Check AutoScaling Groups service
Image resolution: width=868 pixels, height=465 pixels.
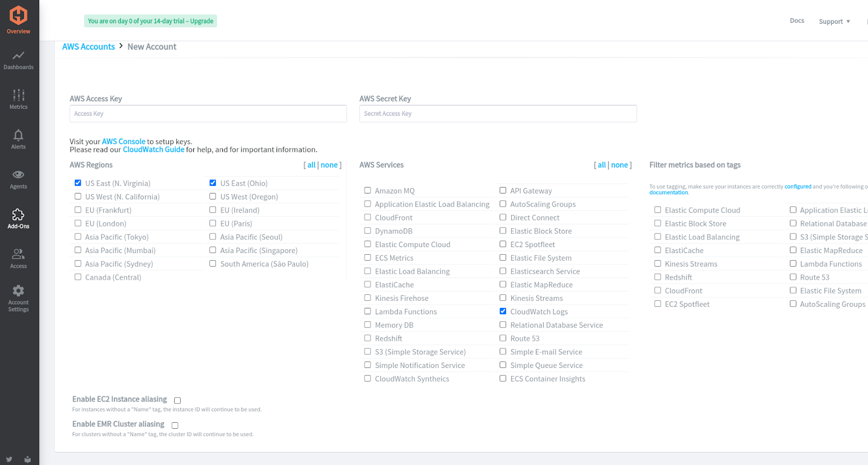(503, 204)
